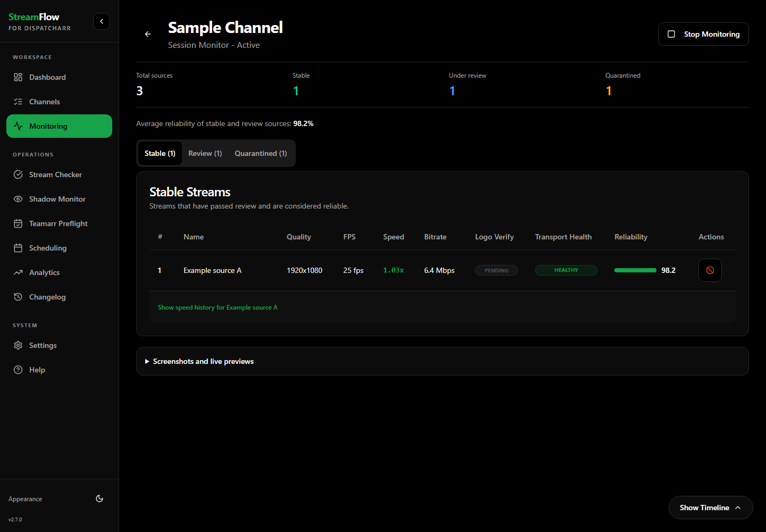Click the 6.4 Mbps bitrate value
Viewport: 766px width, 532px height.
coord(439,270)
